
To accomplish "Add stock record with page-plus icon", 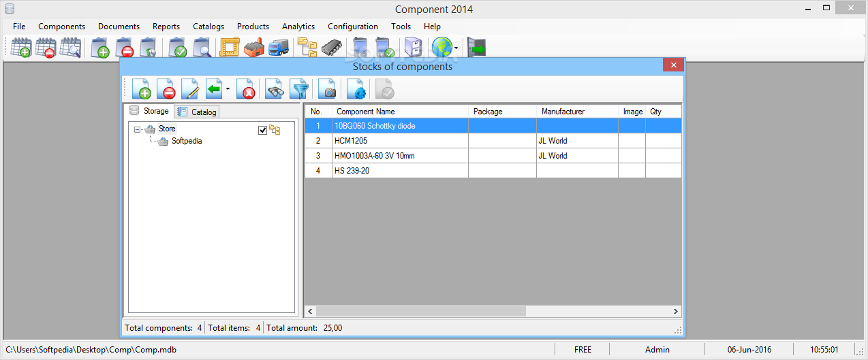I will click(142, 89).
